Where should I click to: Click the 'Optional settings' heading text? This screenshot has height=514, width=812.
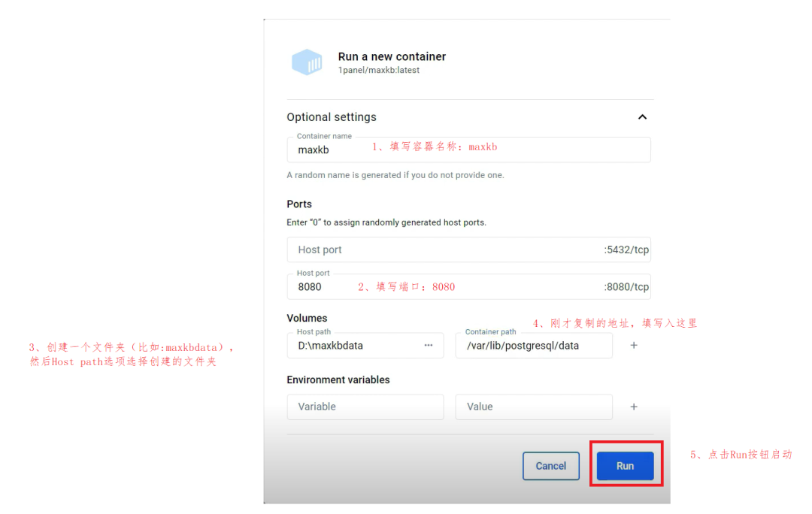tap(332, 117)
